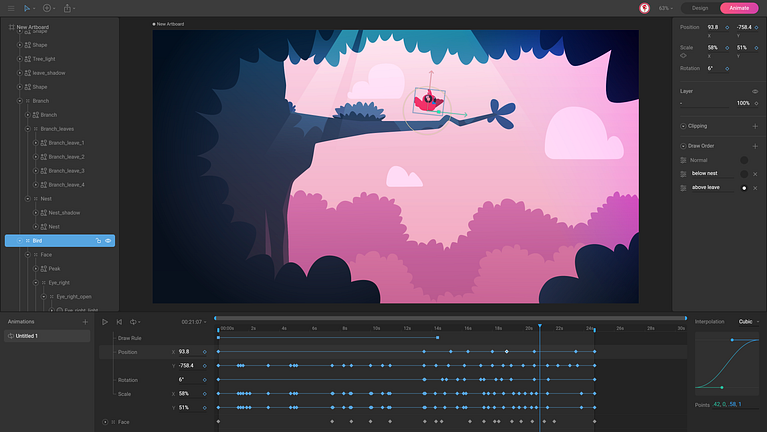This screenshot has width=767, height=432.
Task: Open the create shape tool menu
Action: (48, 8)
